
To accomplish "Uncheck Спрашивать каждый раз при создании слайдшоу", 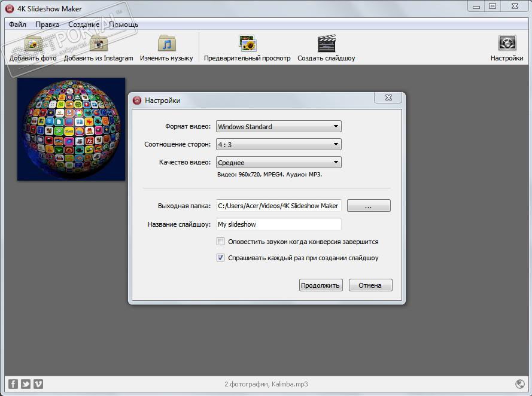I will (x=221, y=258).
